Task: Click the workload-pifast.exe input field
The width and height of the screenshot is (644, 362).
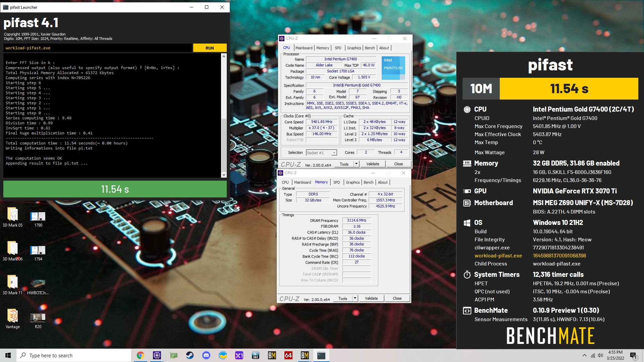Action: tap(98, 48)
